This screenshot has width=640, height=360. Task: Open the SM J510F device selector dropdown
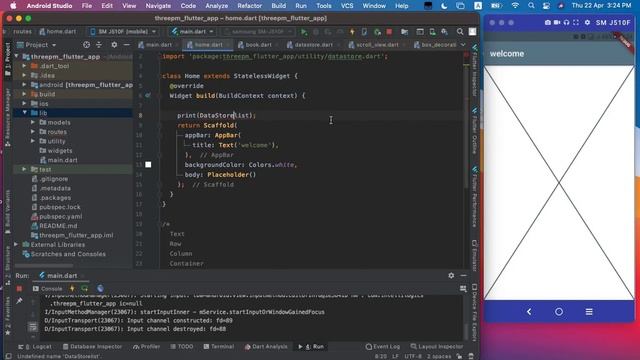tap(123, 32)
